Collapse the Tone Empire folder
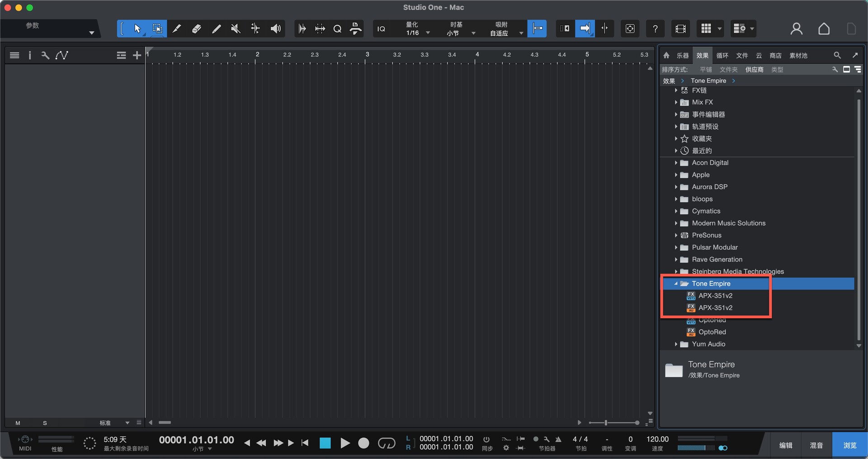Viewport: 868px width, 459px height. pos(676,284)
